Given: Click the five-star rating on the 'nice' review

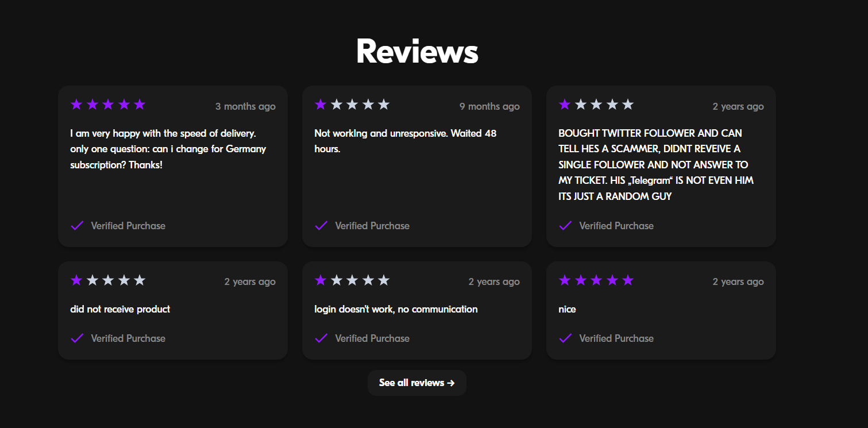Looking at the screenshot, I should tap(596, 280).
